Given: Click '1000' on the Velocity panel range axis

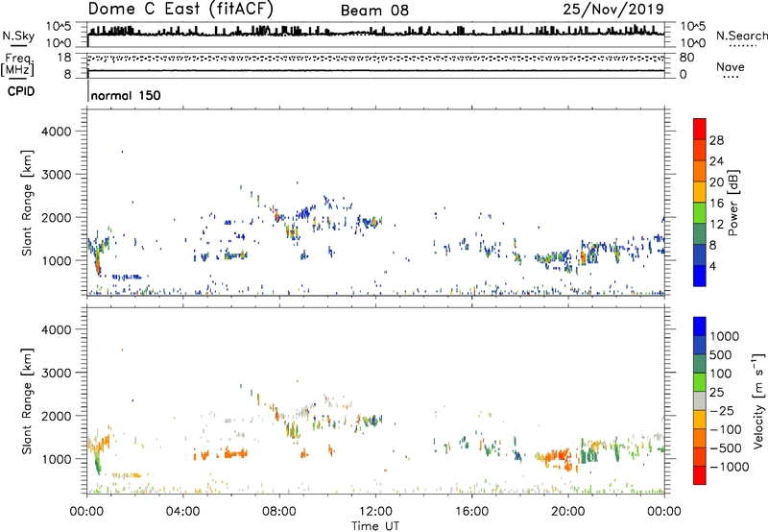Looking at the screenshot, I should point(57,459).
